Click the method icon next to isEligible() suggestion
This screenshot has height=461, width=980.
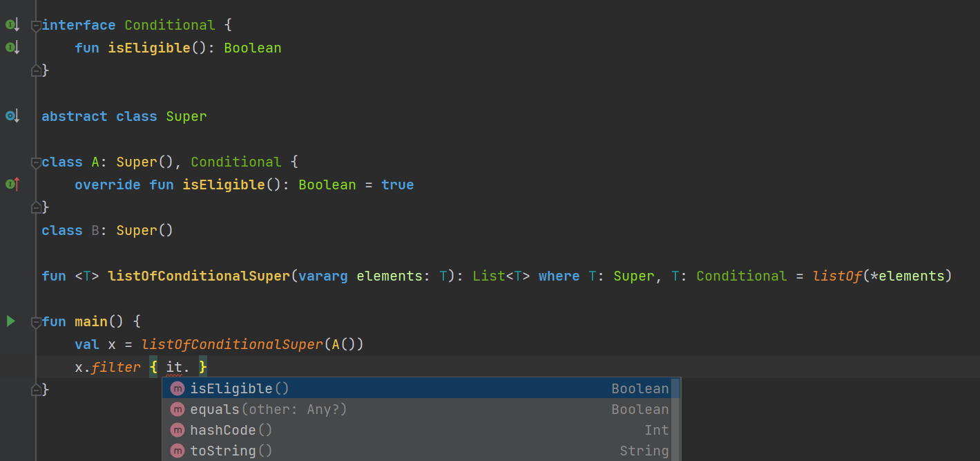coord(177,388)
